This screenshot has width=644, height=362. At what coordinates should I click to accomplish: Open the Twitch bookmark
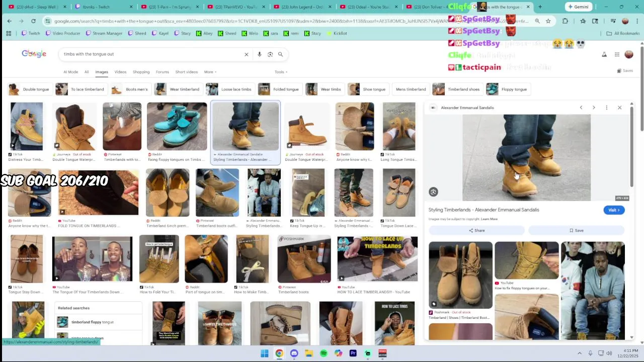31,33
